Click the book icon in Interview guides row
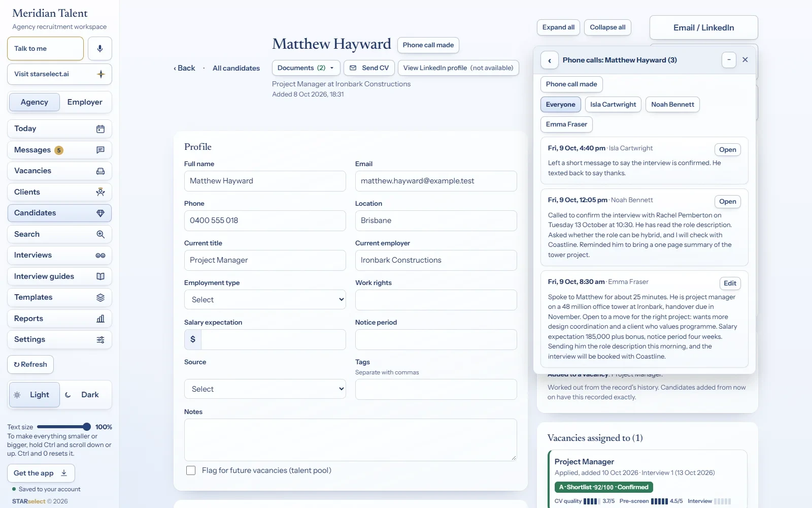The height and width of the screenshot is (508, 812). [100, 276]
